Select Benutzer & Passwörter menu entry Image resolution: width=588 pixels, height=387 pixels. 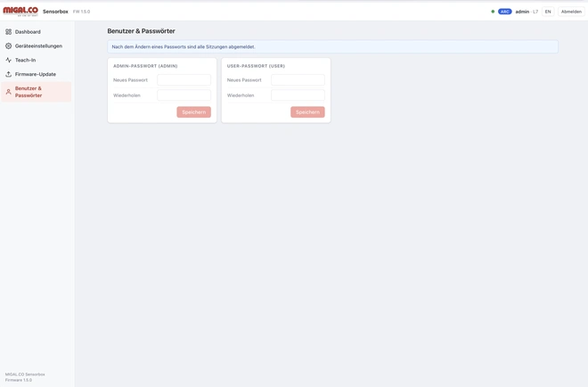tap(36, 92)
